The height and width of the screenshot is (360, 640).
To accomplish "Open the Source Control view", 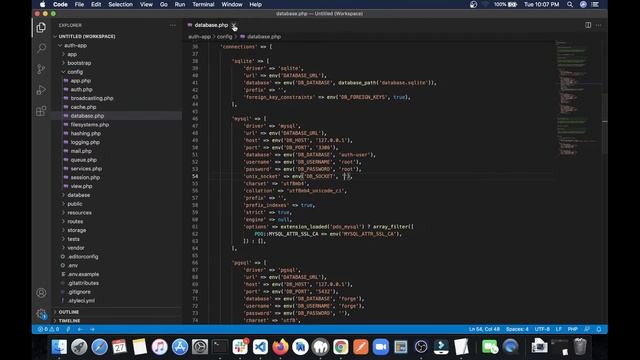I will tap(41, 69).
